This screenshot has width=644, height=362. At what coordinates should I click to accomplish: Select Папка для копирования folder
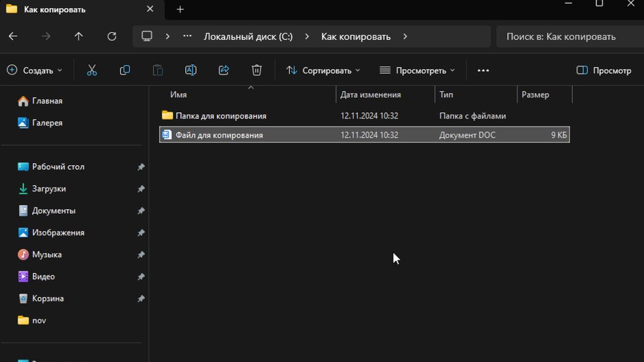pyautogui.click(x=220, y=116)
